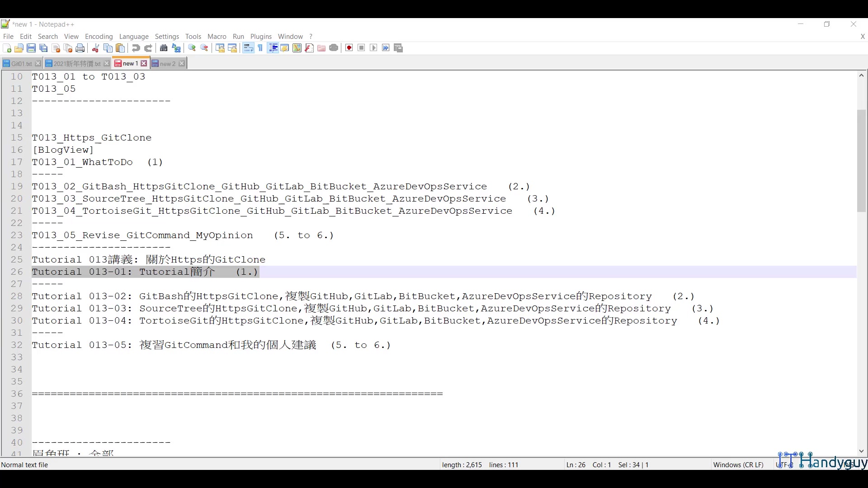The width and height of the screenshot is (868, 488).
Task: Open Find with the binoculars icon
Action: 164,48
